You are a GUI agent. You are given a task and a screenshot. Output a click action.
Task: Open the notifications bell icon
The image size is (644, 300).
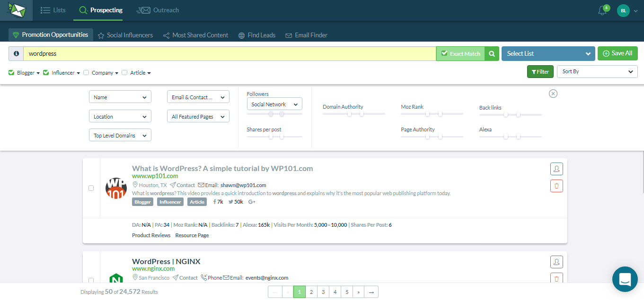602,10
